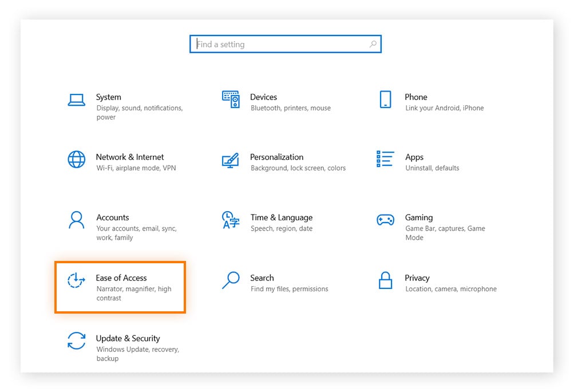Click the Devices keyboard and speaker icon
Viewport: 574px width, 392px height.
coord(231,100)
